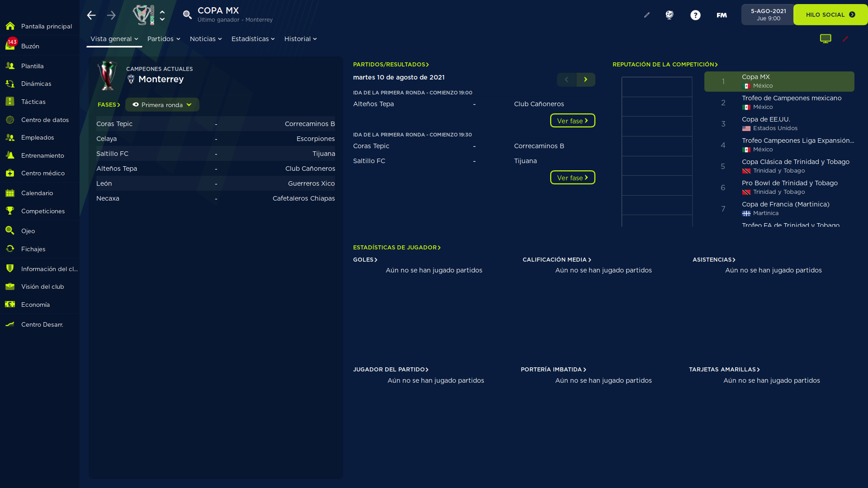Open PORTERÍA IMBATIDA link
This screenshot has height=488, width=868.
[554, 370]
